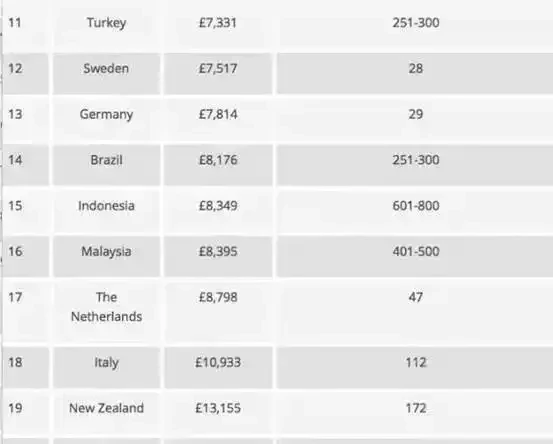
Task: Click Malaysia's cost £8,395
Action: tap(218, 252)
